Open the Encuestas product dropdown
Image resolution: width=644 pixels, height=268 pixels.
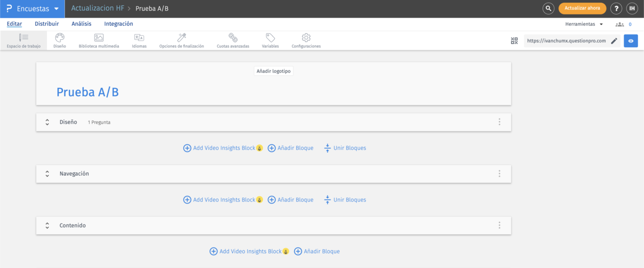[39, 9]
